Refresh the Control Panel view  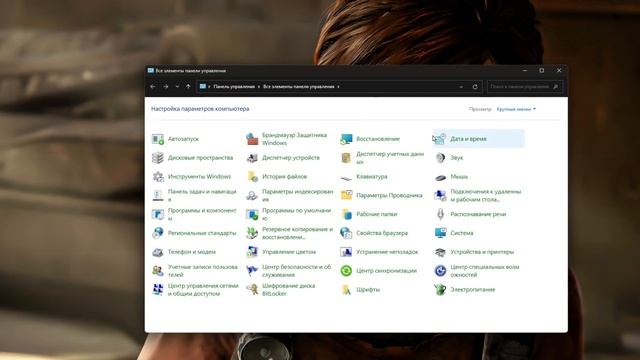[x=475, y=87]
